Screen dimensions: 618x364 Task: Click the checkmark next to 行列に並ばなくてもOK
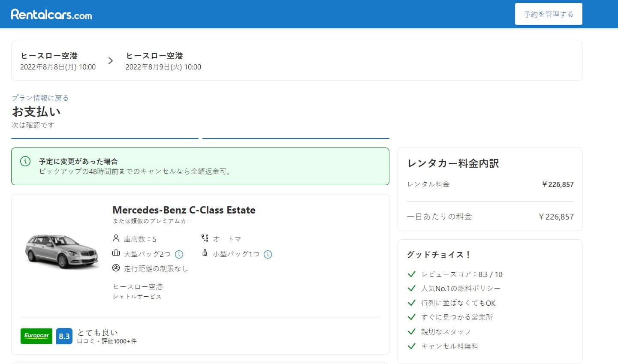click(412, 303)
